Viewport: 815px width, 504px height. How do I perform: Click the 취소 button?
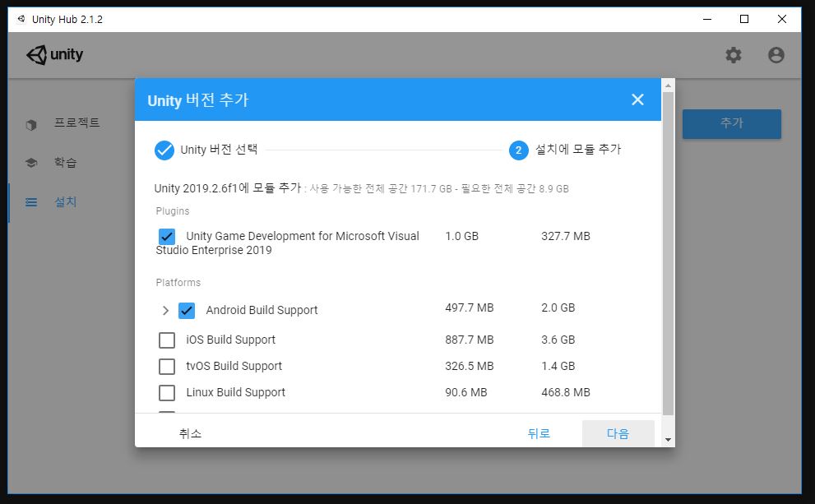190,433
